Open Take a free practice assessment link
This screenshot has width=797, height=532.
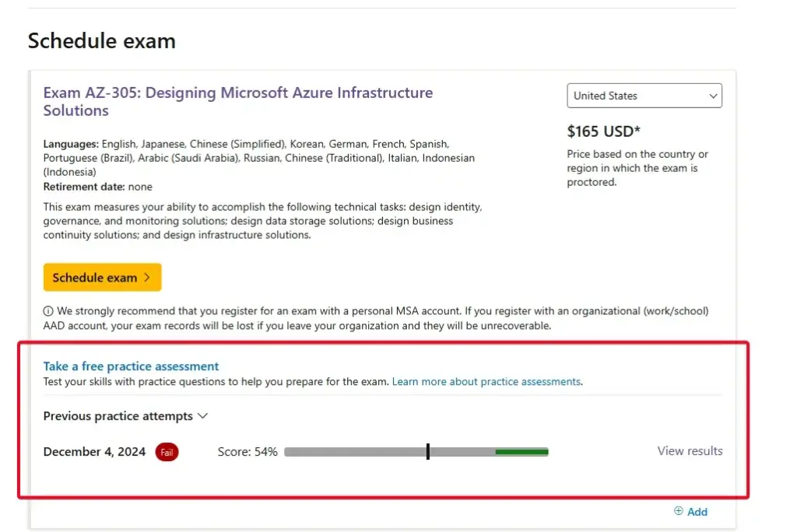[131, 366]
